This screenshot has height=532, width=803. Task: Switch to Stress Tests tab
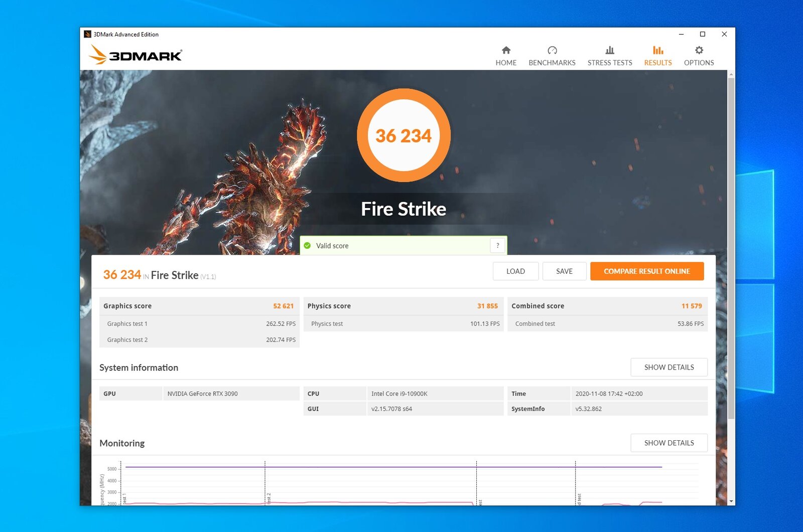[610, 56]
